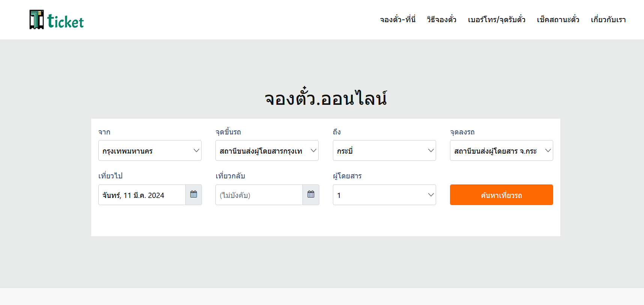The width and height of the screenshot is (644, 305).
Task: Open the จุดลงรถ drop-off point dropdown
Action: pyautogui.click(x=501, y=151)
